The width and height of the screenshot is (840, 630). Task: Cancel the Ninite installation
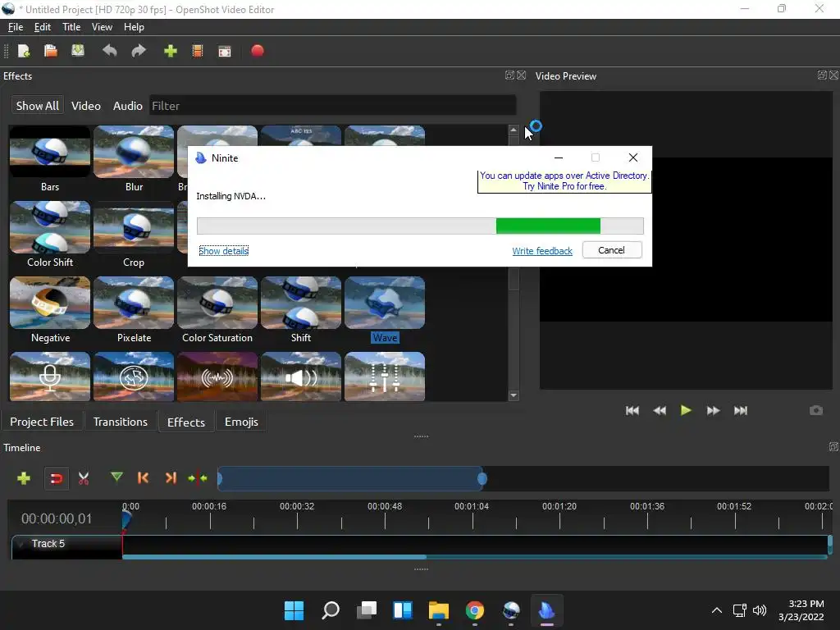click(612, 250)
